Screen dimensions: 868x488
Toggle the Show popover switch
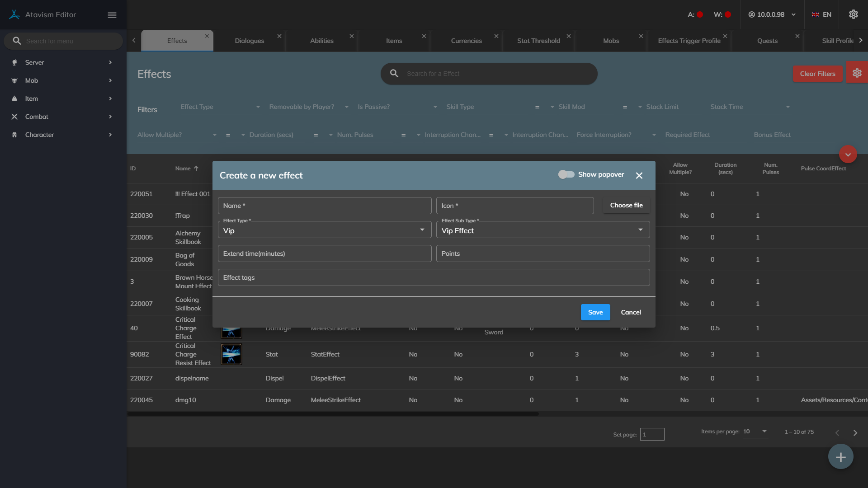[x=566, y=174]
